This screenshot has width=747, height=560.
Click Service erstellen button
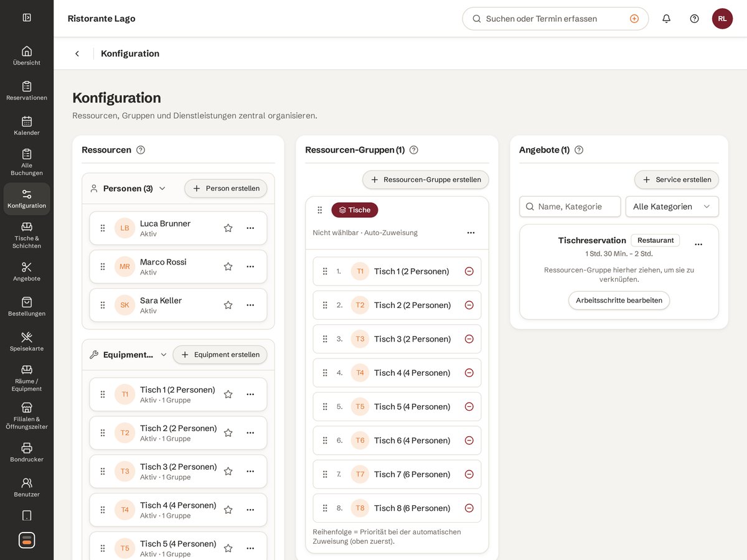pyautogui.click(x=677, y=180)
